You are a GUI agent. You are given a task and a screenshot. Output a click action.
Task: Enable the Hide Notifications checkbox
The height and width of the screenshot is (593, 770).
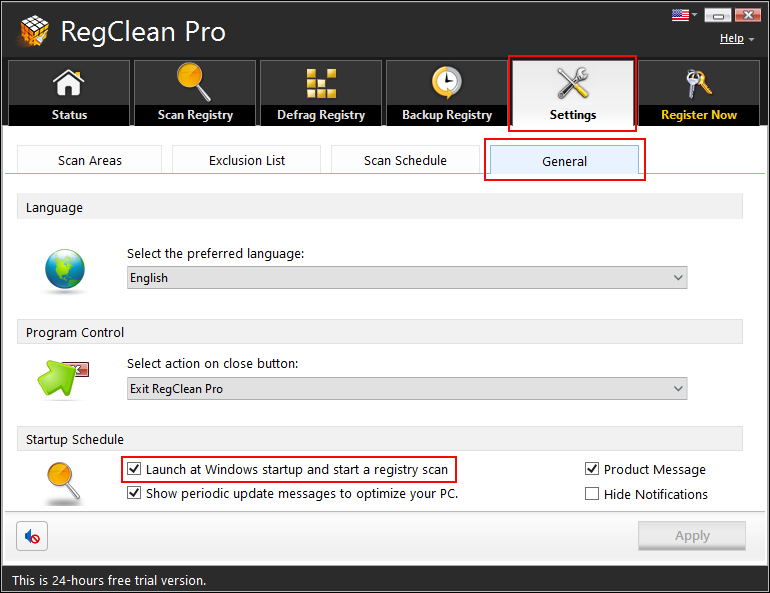click(592, 493)
